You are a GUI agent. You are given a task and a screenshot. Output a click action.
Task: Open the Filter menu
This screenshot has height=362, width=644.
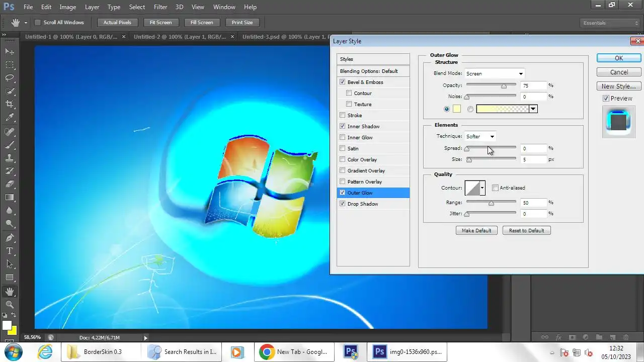(x=160, y=7)
